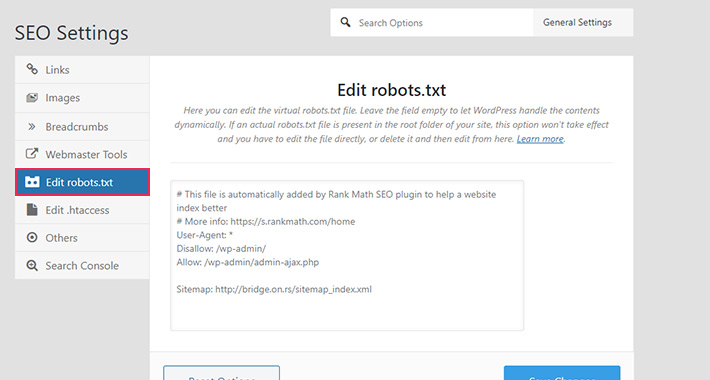Switch to Search Console settings
Viewport: 710px width, 380px height.
tap(82, 265)
